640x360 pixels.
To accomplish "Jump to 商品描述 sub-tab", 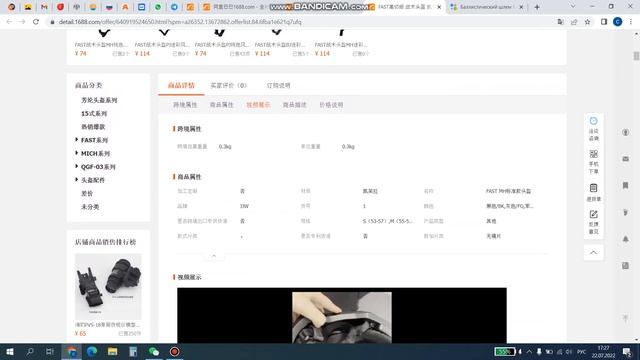I will [295, 105].
